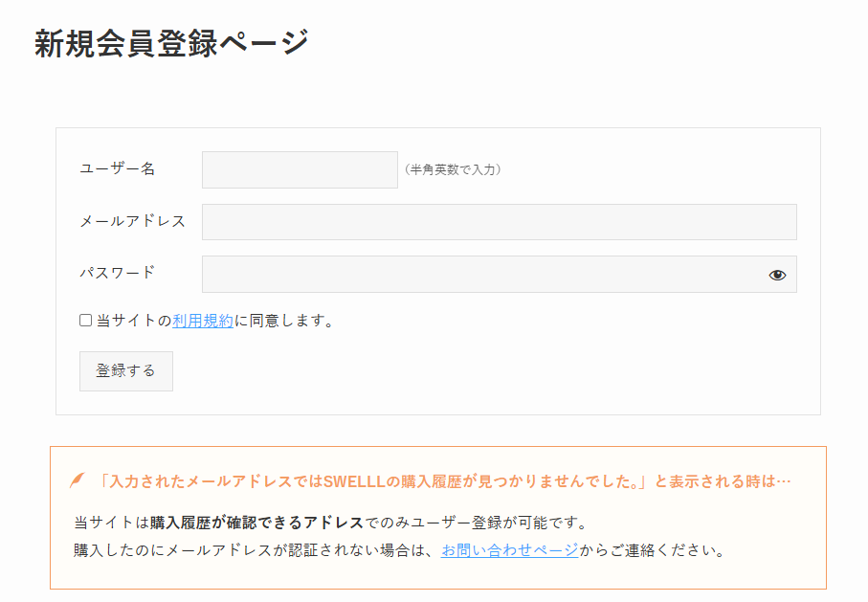Click the ユーザー名 label
Screen dimensions: 868x602
[117, 169]
